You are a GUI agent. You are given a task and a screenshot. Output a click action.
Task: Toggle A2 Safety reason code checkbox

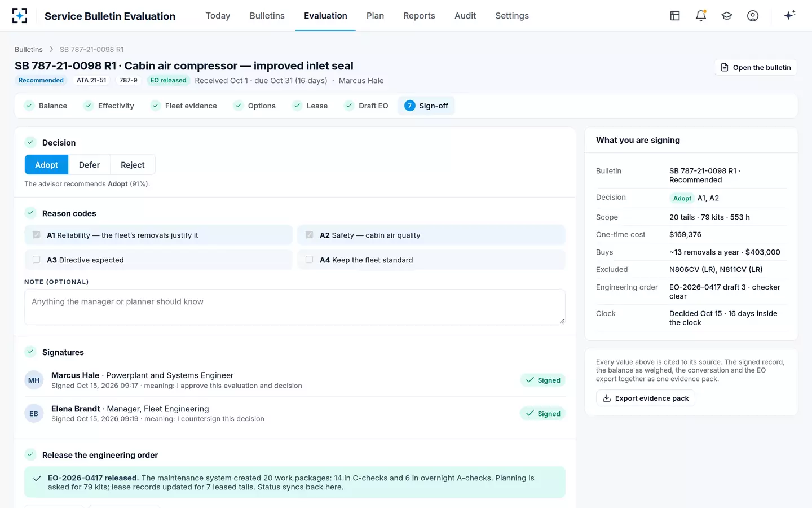click(x=310, y=235)
